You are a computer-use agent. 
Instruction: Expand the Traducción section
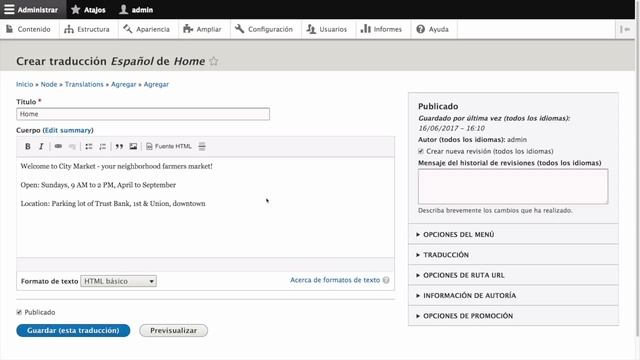click(513, 255)
